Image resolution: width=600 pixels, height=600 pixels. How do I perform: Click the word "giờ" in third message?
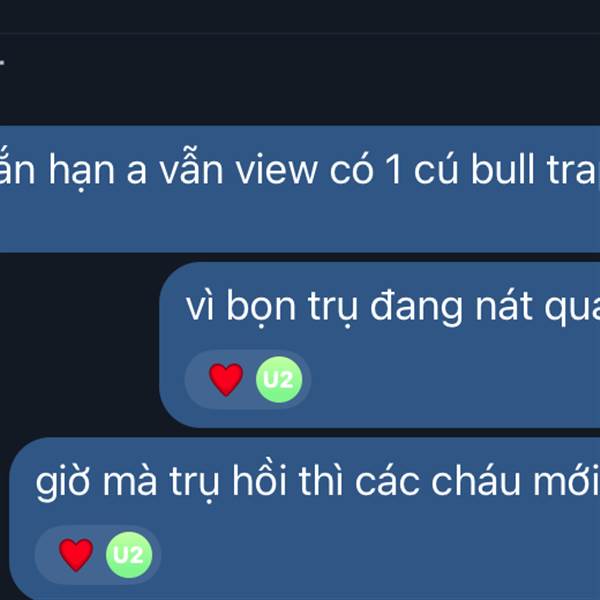(x=64, y=481)
